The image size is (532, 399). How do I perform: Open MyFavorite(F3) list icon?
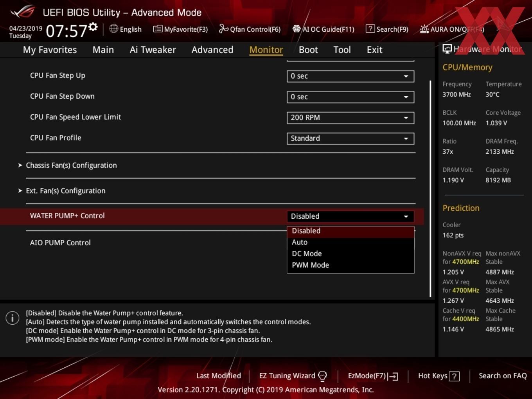pyautogui.click(x=158, y=29)
